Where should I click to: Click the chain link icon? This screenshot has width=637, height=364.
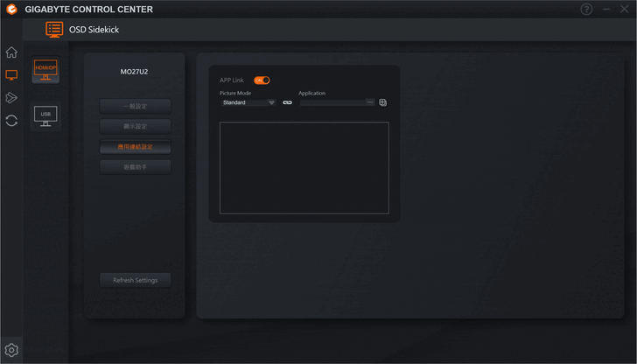[x=287, y=102]
